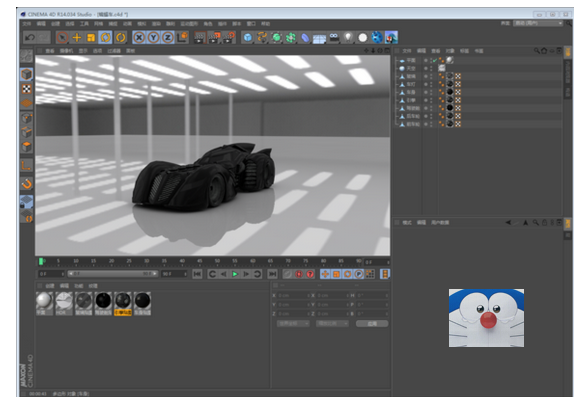Viewport: 574px width, 397px height.
Task: Activate the Move tool cross icon
Action: (77, 37)
